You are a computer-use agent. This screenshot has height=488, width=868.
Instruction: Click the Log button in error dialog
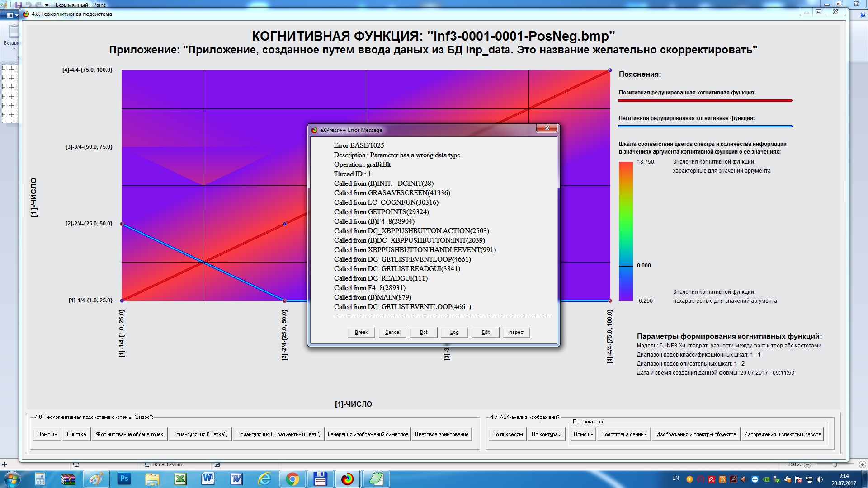coord(454,332)
